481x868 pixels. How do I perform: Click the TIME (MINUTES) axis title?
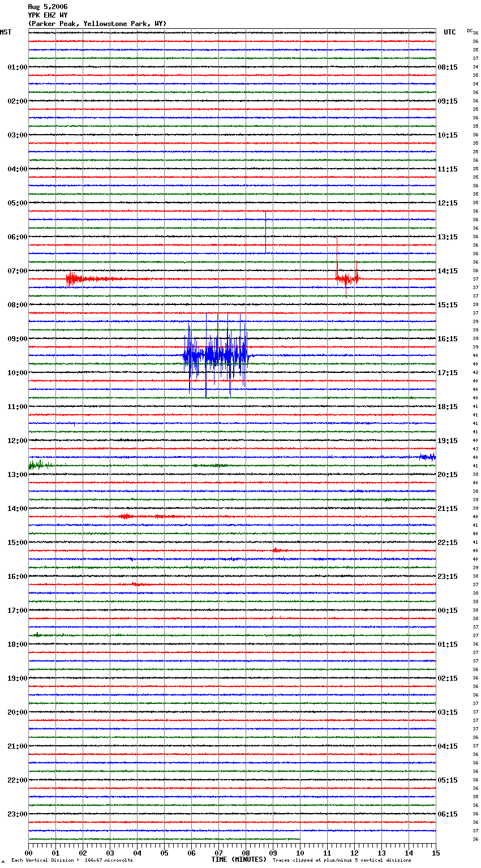click(239, 860)
